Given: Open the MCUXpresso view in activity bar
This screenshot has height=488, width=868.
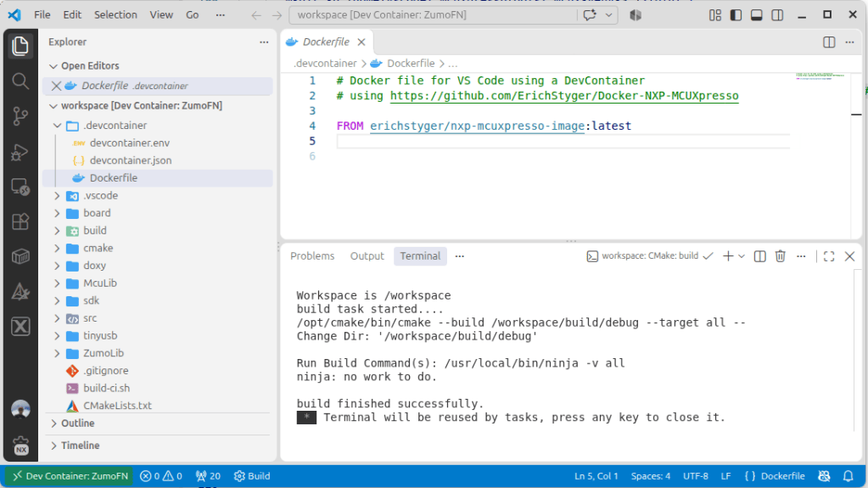Looking at the screenshot, I should click(x=20, y=327).
